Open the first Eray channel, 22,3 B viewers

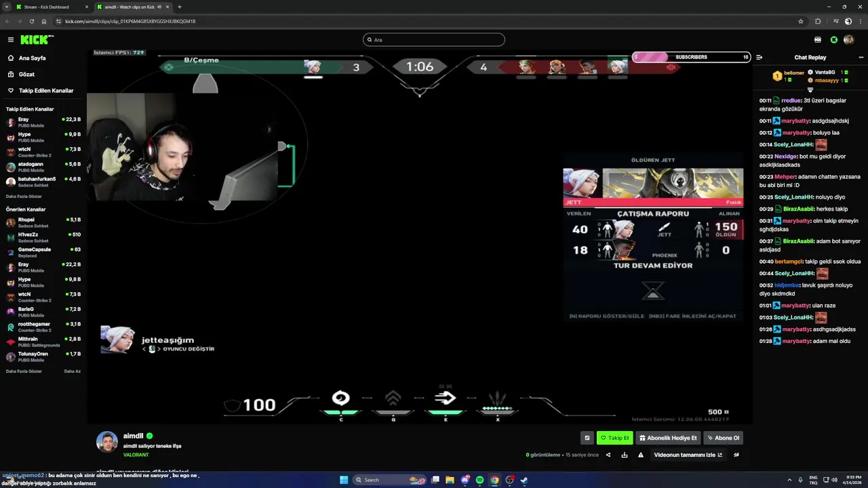[43, 122]
